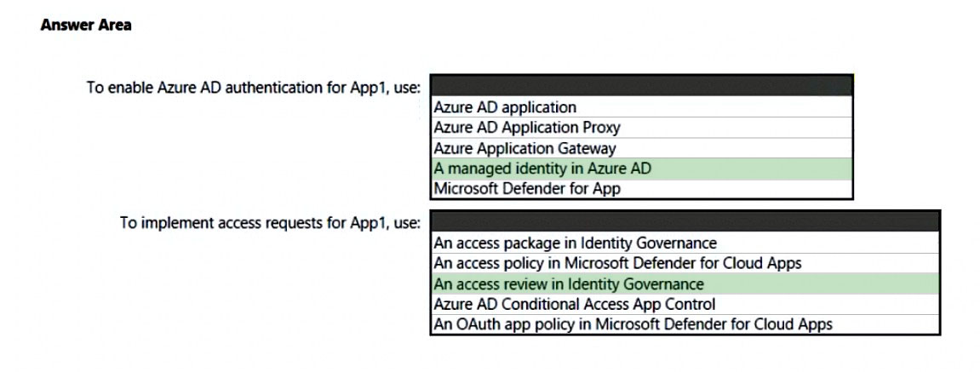Select An access package in Identity Governance

pos(685,243)
